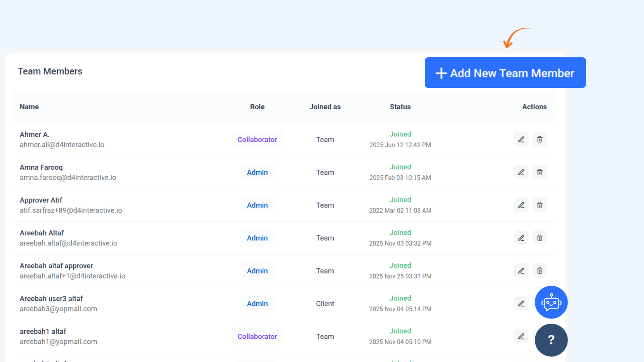Image resolution: width=644 pixels, height=362 pixels.
Task: Edit Areebah altaf approver entry
Action: point(521,271)
